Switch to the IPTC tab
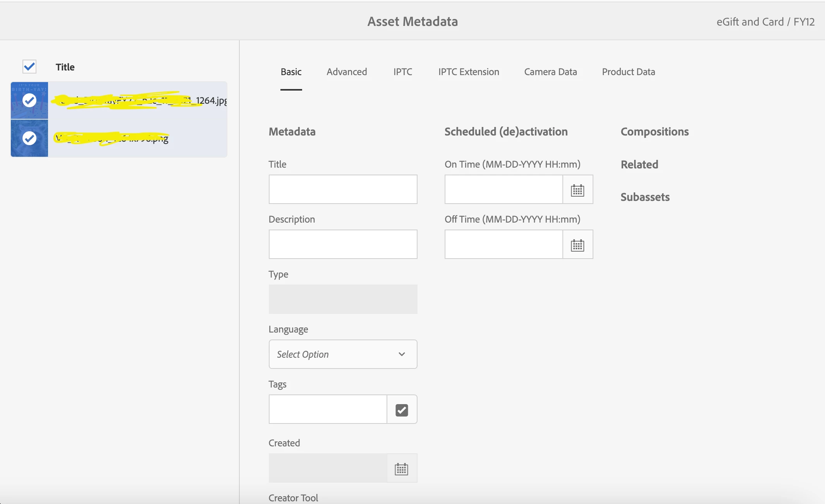Screen dimensions: 825x504 [402, 72]
